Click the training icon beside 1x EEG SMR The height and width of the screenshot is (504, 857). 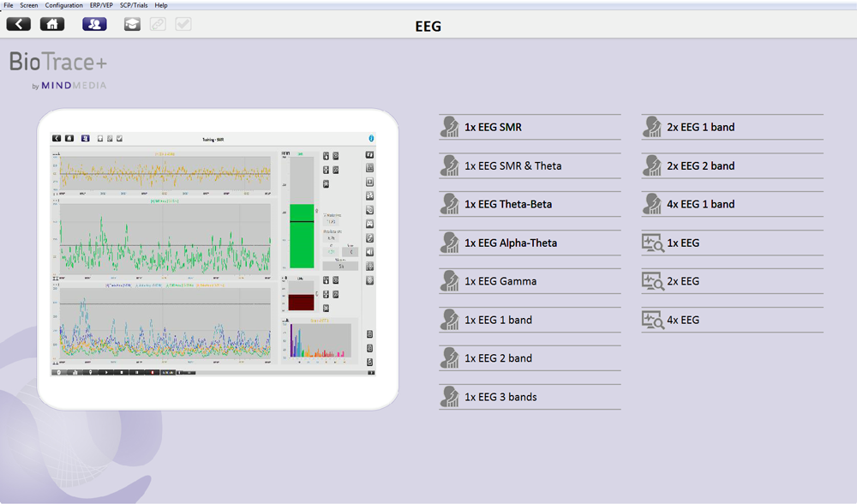pos(450,127)
